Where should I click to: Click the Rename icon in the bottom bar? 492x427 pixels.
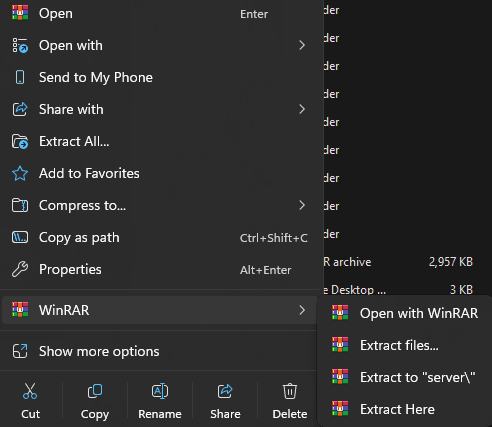(x=160, y=391)
